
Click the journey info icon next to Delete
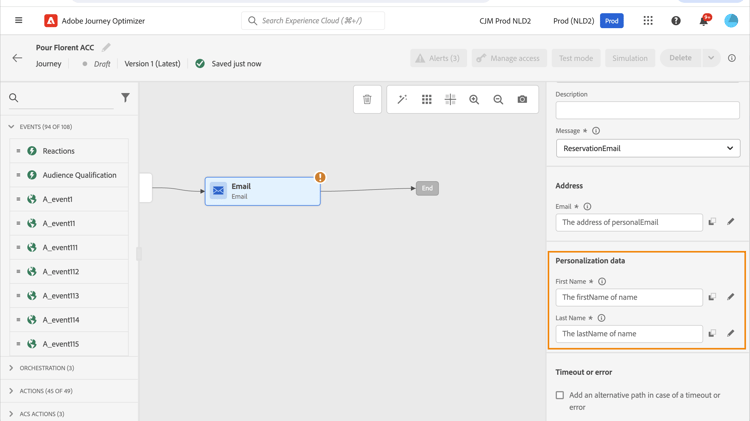pos(732,58)
